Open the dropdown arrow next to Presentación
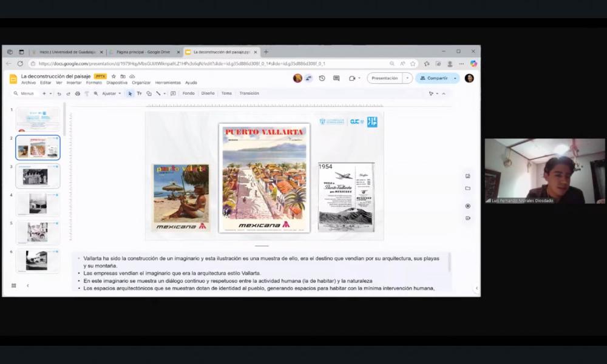Viewport: 607px width, 364px height. pos(407,78)
